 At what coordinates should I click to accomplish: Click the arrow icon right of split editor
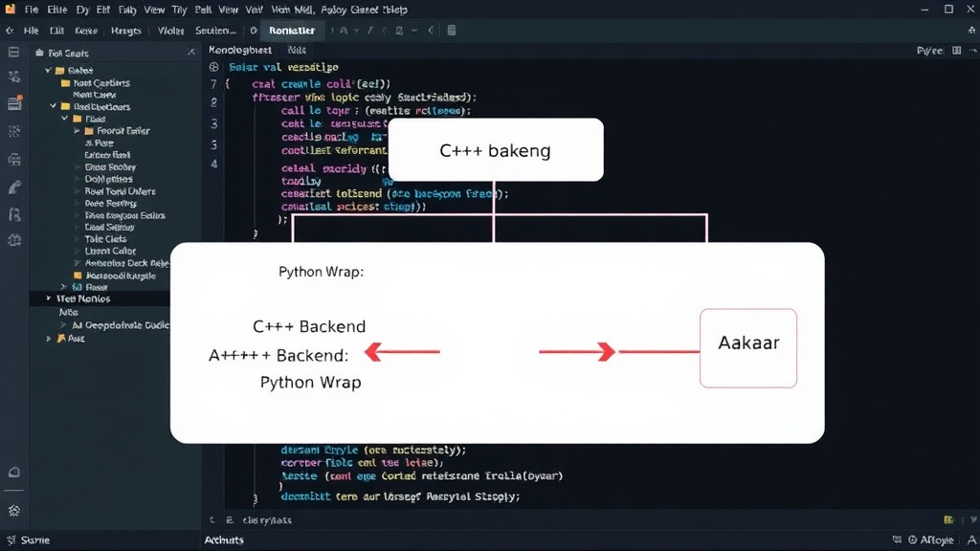pos(972,50)
